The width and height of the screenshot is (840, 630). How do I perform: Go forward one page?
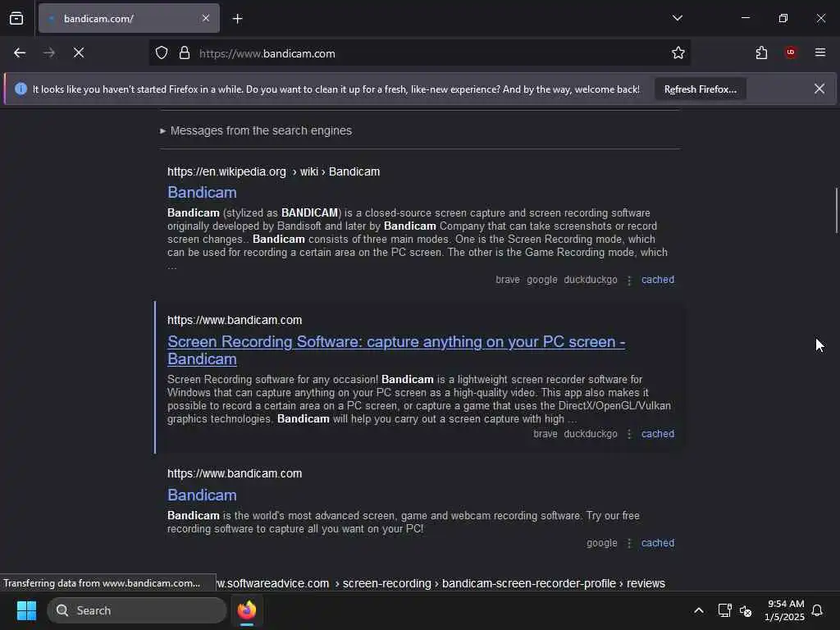coord(49,52)
